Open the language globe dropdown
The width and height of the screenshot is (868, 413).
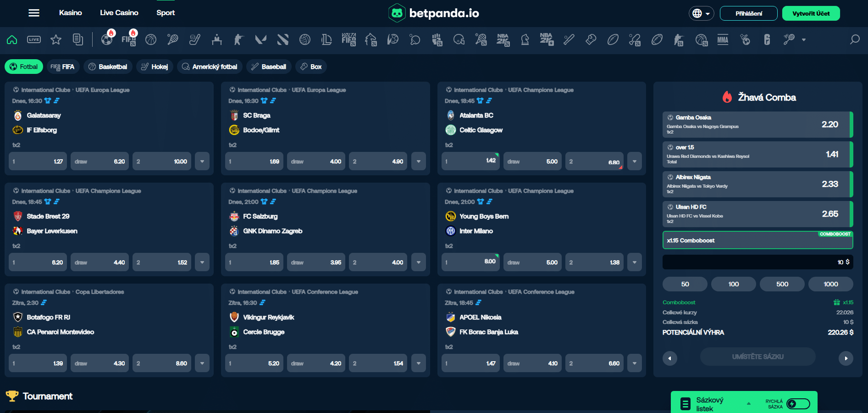(701, 13)
